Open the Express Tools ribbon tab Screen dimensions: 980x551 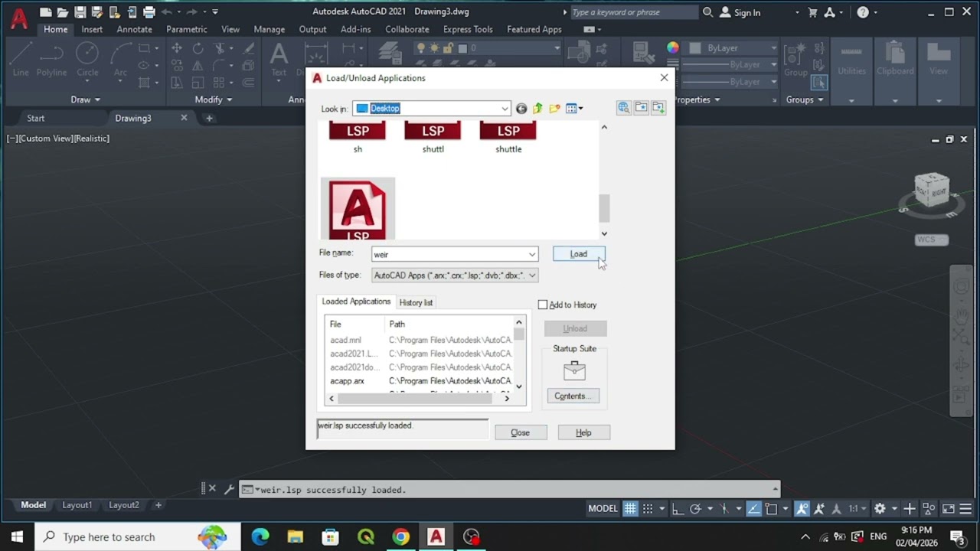468,29
